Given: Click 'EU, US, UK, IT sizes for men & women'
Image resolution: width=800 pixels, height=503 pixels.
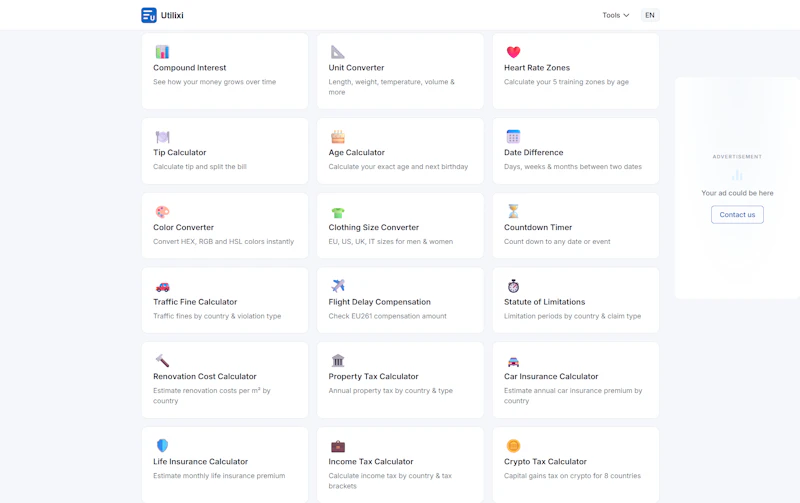Looking at the screenshot, I should pyautogui.click(x=391, y=241).
